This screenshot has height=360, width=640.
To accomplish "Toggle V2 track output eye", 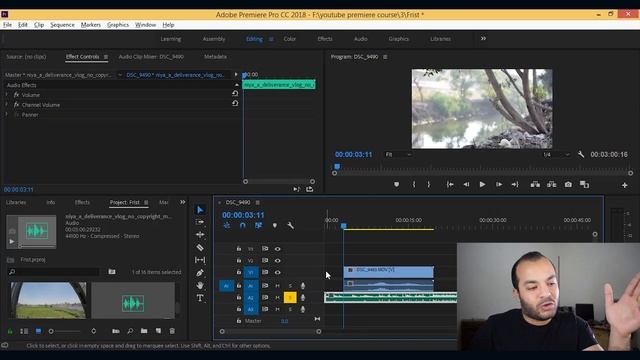I will 278,260.
